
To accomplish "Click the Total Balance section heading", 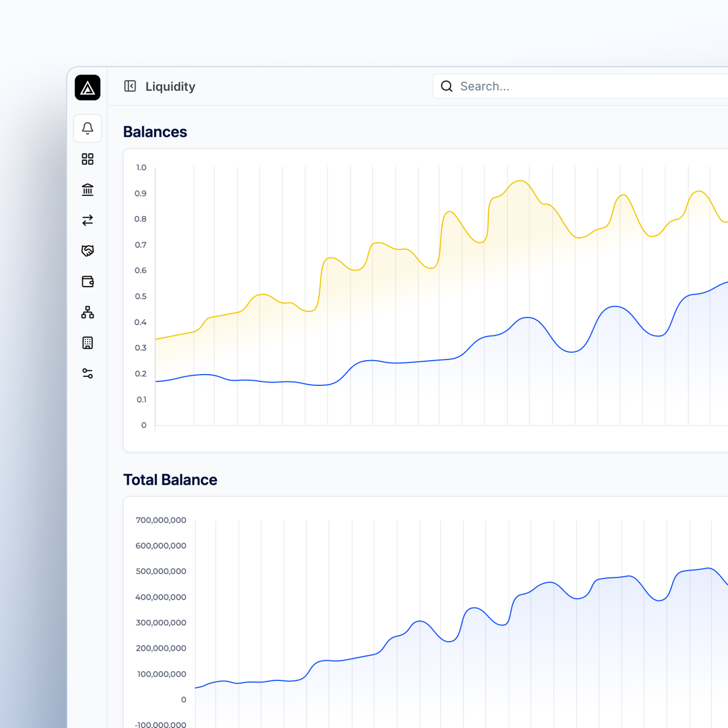I will tap(170, 480).
